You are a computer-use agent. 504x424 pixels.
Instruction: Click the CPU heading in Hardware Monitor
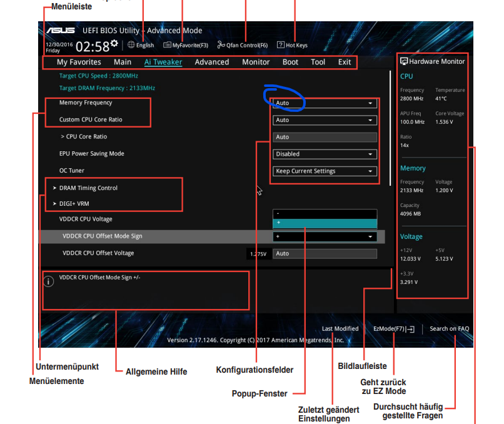coord(406,76)
